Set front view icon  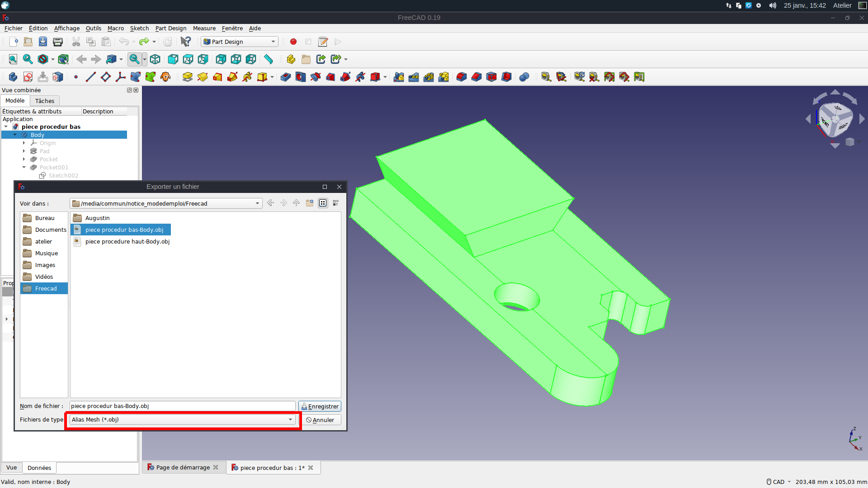(173, 59)
